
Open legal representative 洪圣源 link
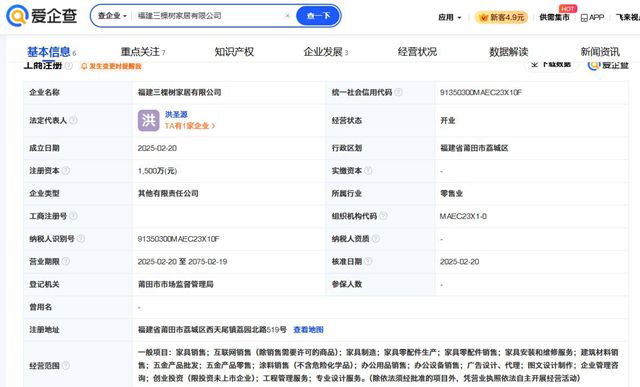pyautogui.click(x=176, y=115)
